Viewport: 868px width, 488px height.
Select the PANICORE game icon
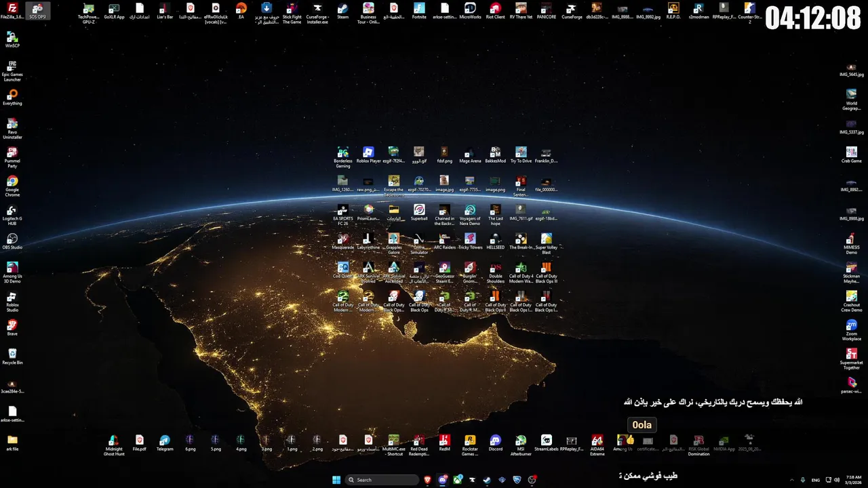coord(547,11)
